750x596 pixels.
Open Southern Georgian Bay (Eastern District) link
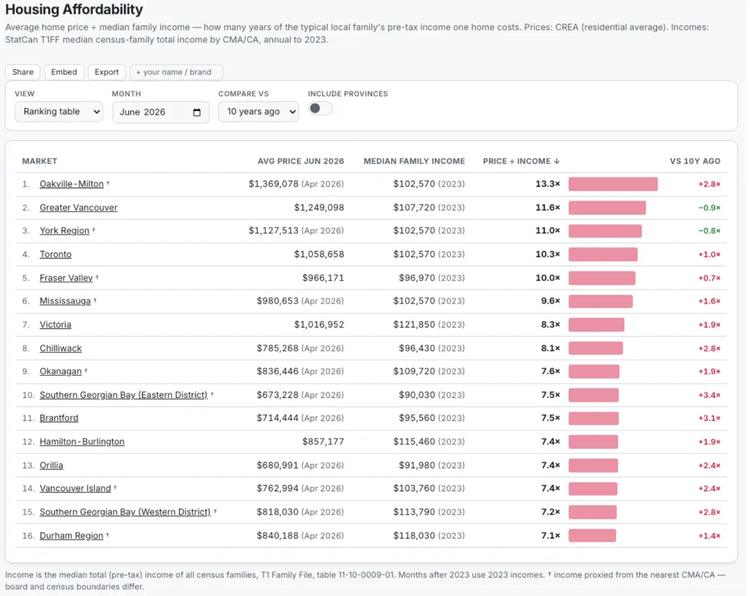(x=123, y=395)
